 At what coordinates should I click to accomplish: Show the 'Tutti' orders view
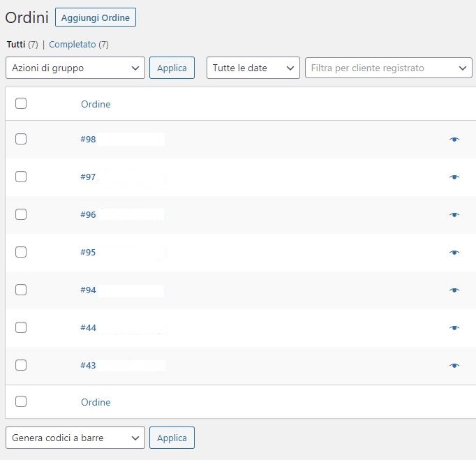click(15, 45)
